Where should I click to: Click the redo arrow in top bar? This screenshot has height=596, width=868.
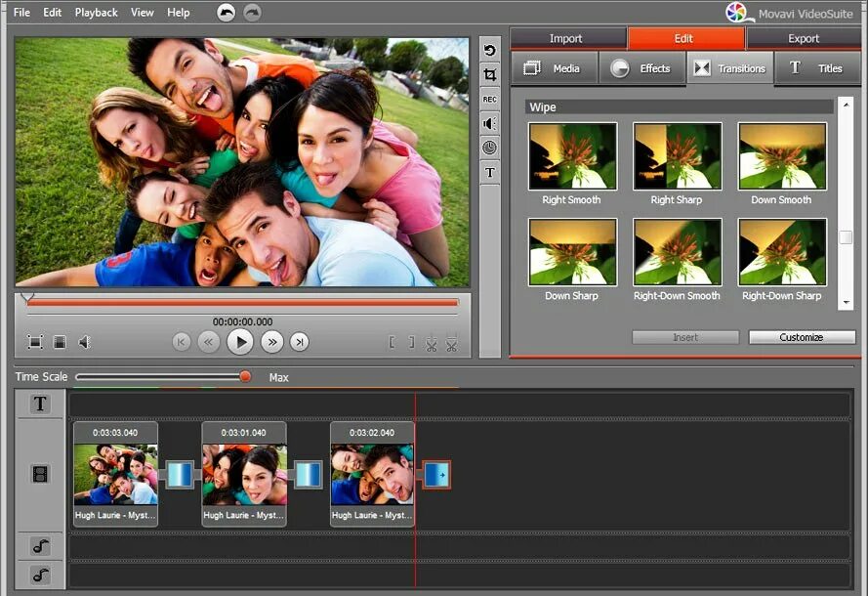point(253,12)
